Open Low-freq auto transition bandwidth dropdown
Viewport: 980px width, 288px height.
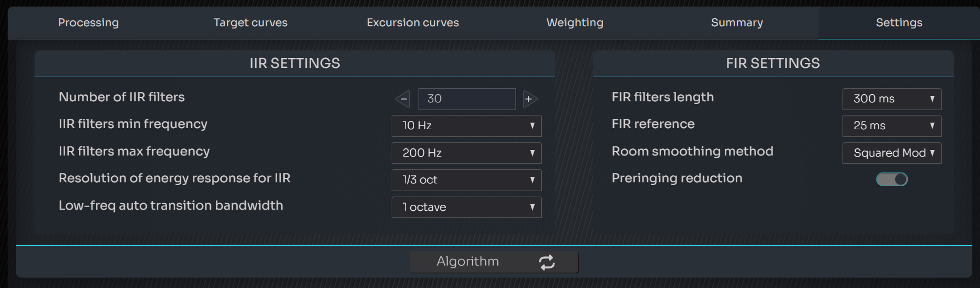tap(466, 207)
